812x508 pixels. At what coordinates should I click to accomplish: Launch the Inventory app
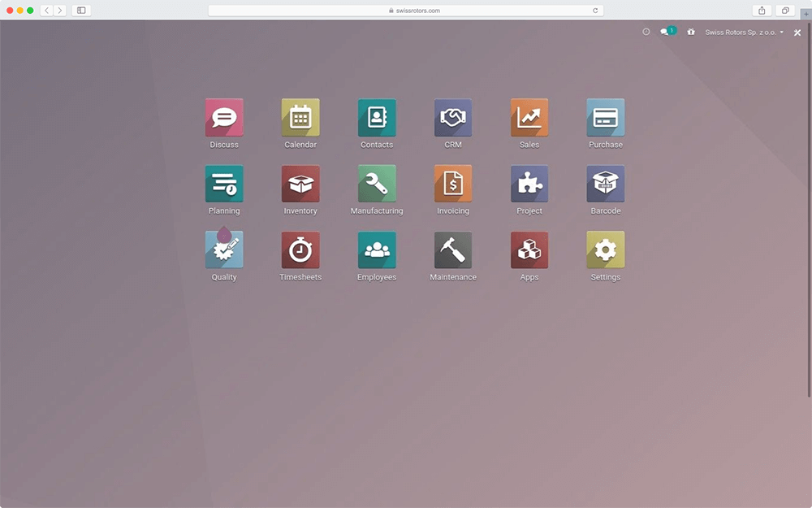pyautogui.click(x=300, y=184)
